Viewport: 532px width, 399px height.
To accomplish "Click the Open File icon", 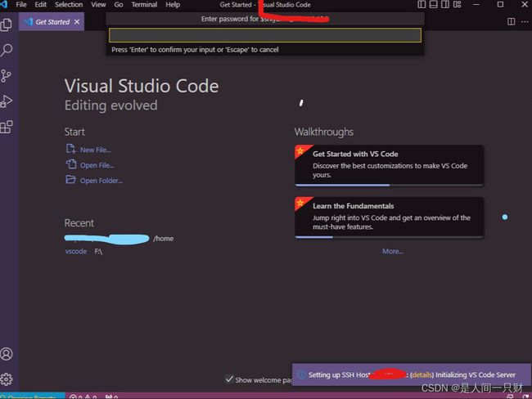I will point(70,164).
